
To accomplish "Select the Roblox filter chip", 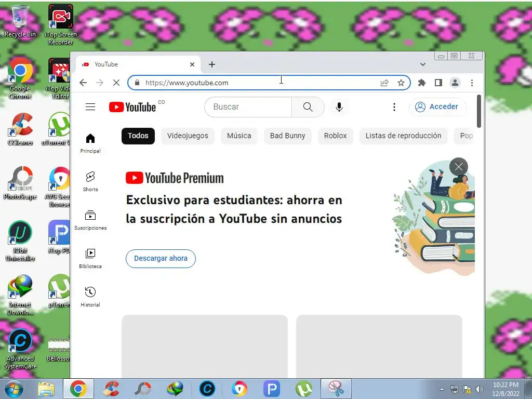I will point(335,136).
